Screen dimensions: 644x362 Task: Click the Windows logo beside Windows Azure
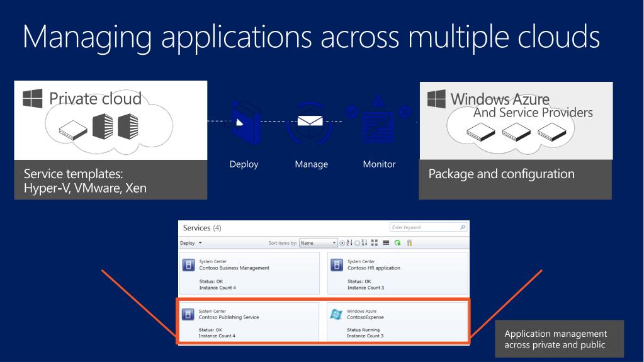[x=436, y=99]
